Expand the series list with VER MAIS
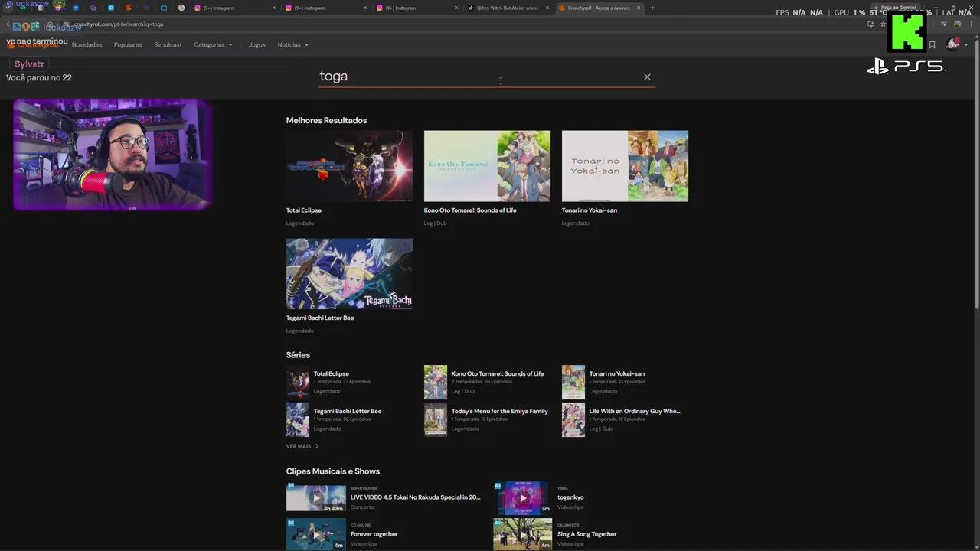This screenshot has height=551, width=980. (x=302, y=446)
